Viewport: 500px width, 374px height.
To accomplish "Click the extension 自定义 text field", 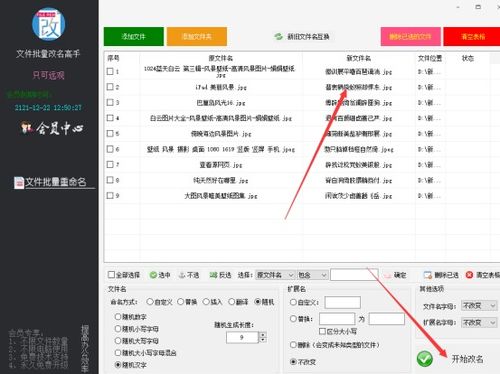I will click(343, 302).
